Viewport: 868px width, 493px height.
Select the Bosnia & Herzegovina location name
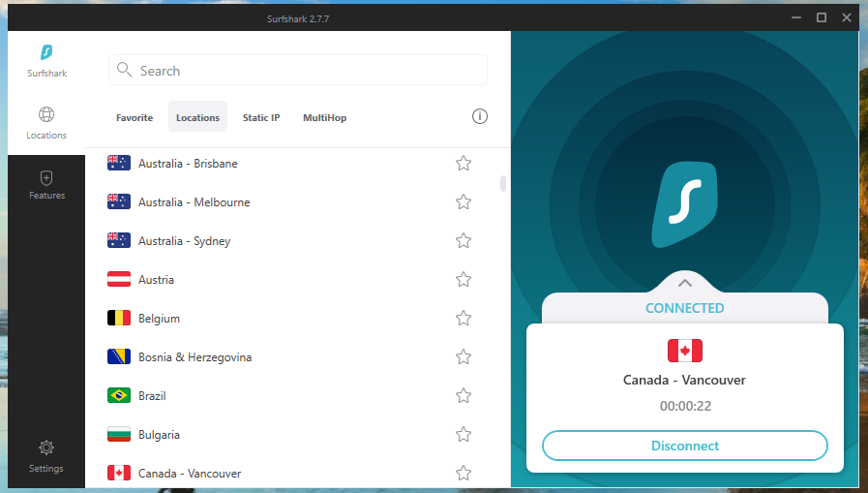pyautogui.click(x=195, y=357)
